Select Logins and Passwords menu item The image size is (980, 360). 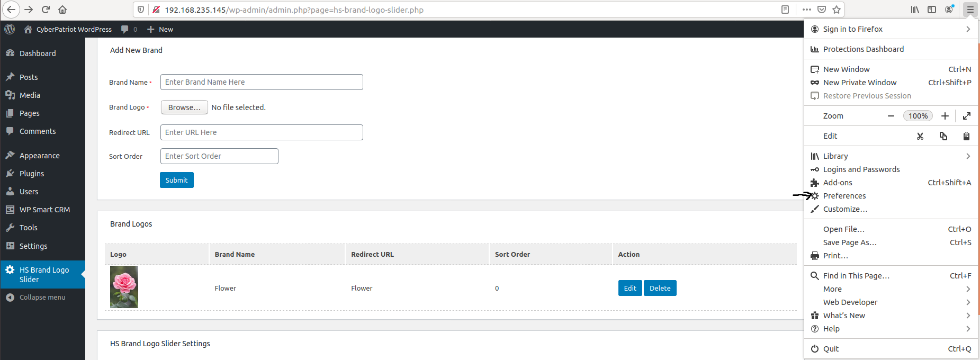[861, 169]
